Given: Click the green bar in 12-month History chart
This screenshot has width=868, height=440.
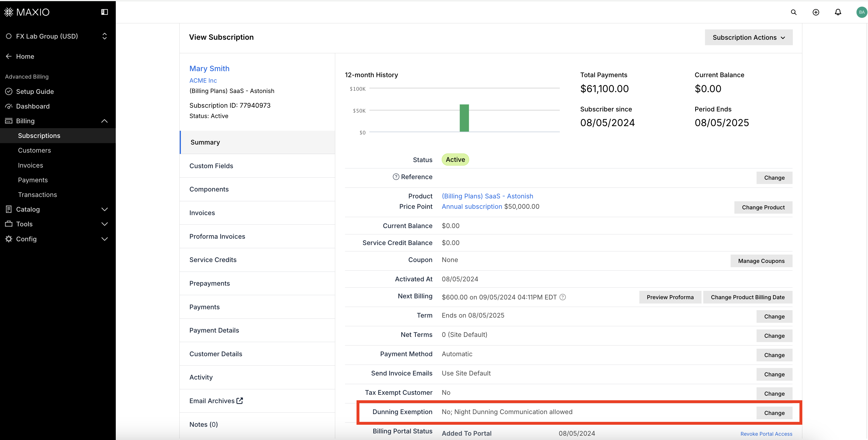Looking at the screenshot, I should [464, 118].
